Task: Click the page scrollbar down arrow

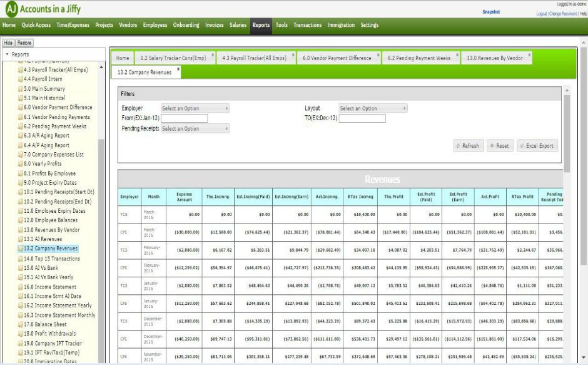Action: pos(584,357)
